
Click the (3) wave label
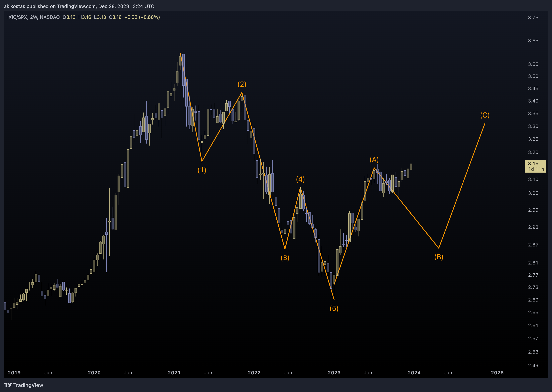[x=285, y=257]
